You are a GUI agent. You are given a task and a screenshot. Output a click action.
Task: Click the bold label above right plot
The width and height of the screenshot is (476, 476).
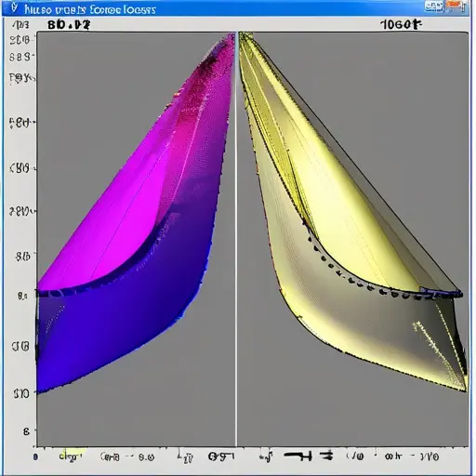coord(402,24)
